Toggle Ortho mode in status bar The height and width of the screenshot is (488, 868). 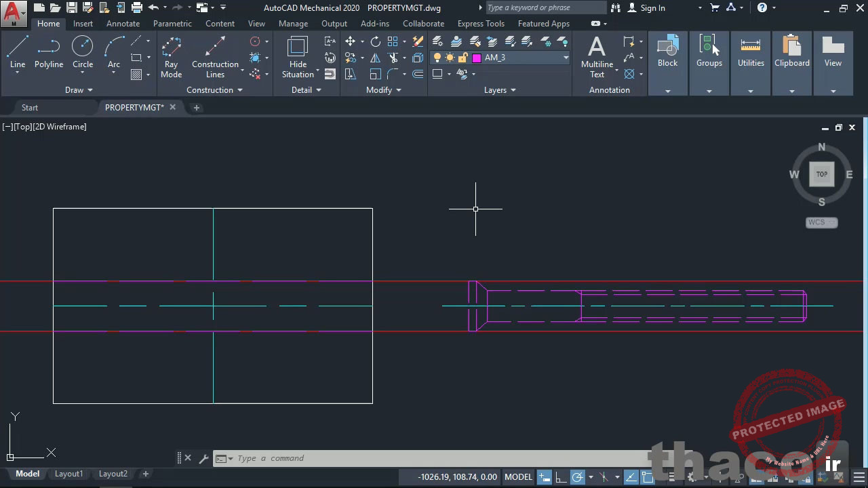click(x=560, y=476)
